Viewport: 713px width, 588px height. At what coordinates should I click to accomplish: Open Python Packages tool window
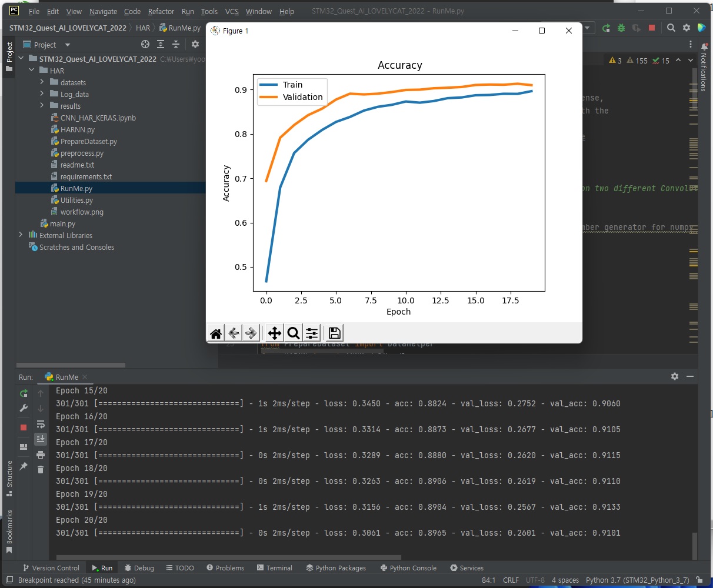point(336,568)
